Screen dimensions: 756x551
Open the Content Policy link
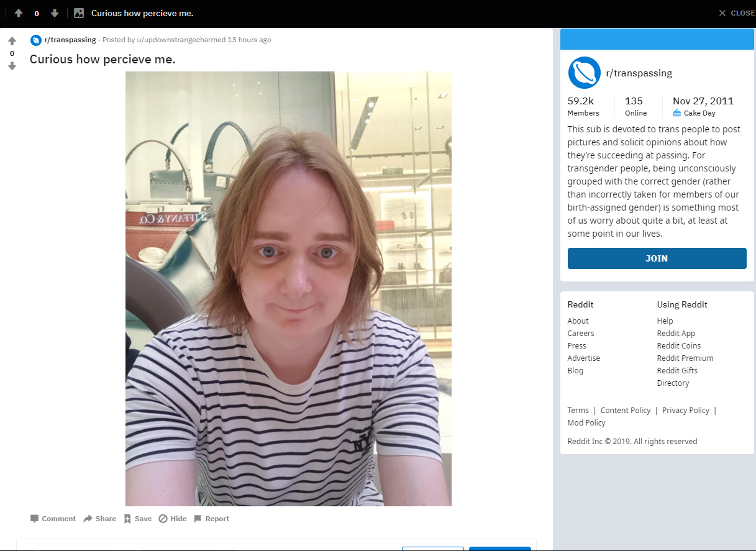pyautogui.click(x=626, y=411)
